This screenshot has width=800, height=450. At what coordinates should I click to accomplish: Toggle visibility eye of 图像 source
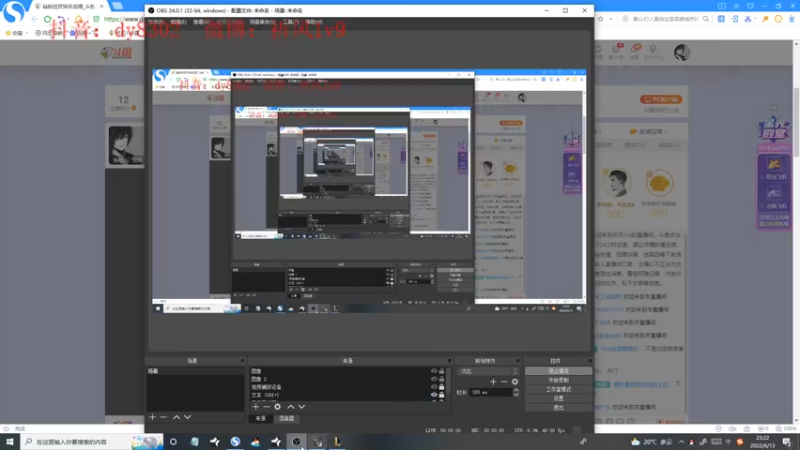[434, 371]
